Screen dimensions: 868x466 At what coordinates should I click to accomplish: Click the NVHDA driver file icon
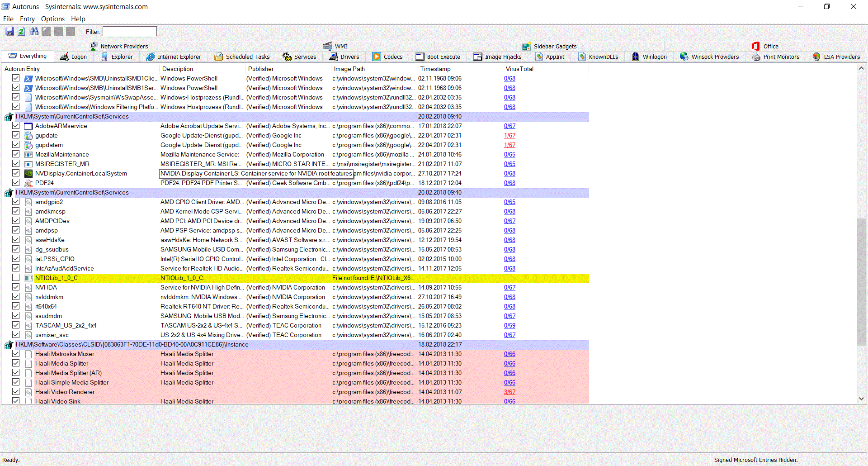pos(28,287)
